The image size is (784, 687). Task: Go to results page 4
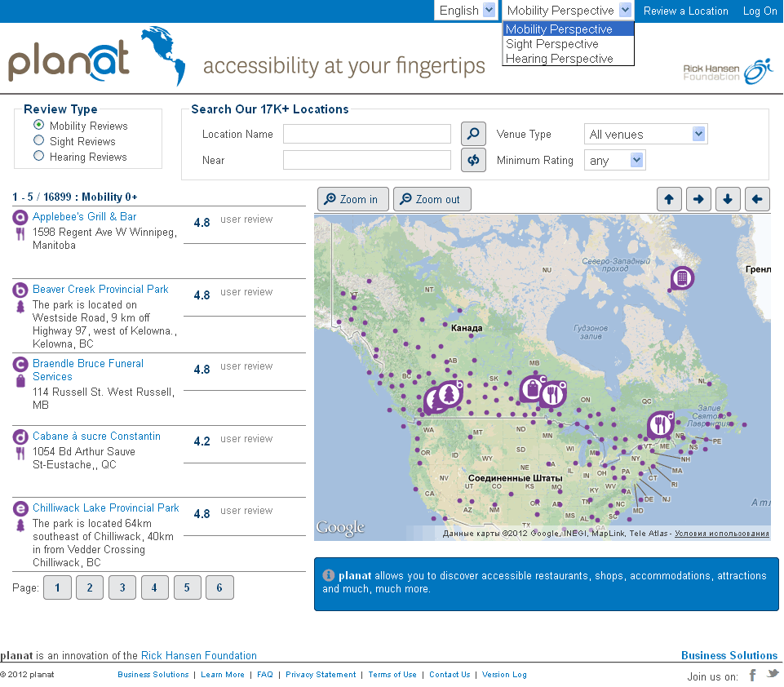(x=154, y=587)
